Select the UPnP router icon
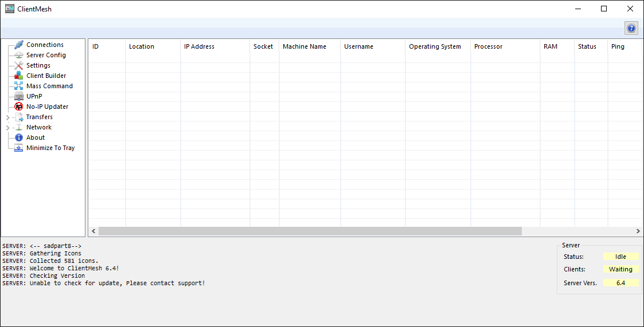644x327 pixels. point(19,96)
